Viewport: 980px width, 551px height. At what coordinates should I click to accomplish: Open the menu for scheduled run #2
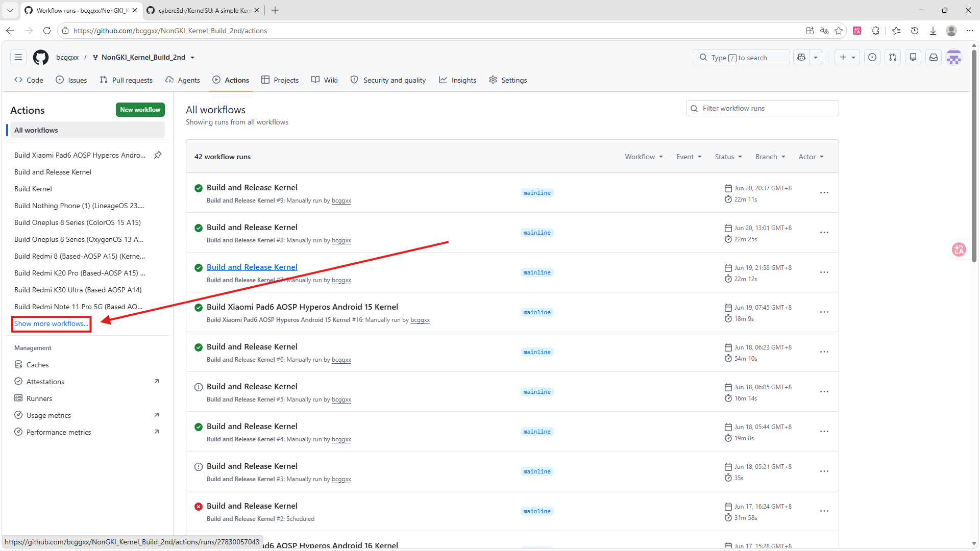coord(824,511)
